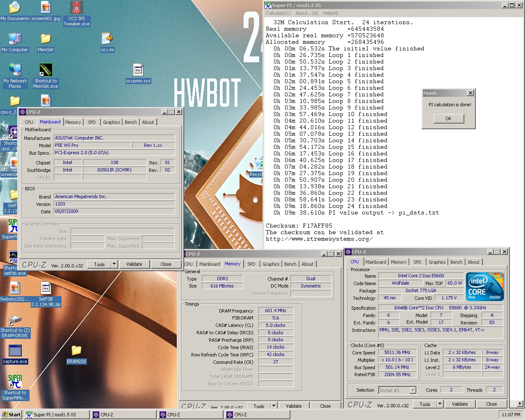Open Bench tab in Memory CPU-Z window

(290, 264)
